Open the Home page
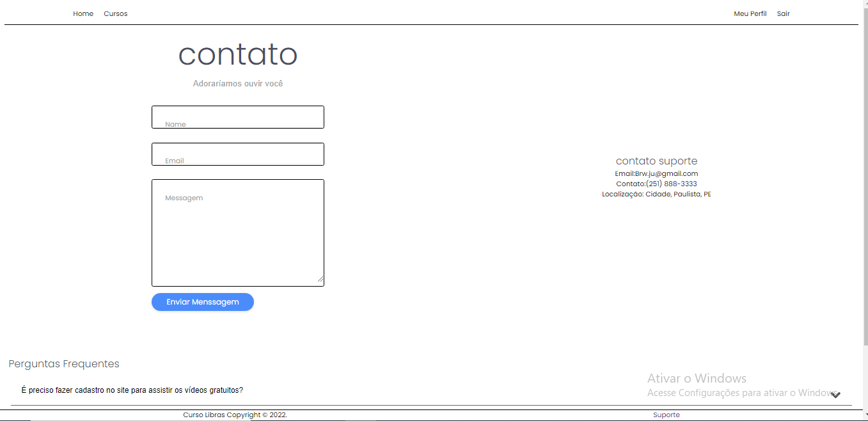Image resolution: width=868 pixels, height=421 pixels. pos(83,13)
